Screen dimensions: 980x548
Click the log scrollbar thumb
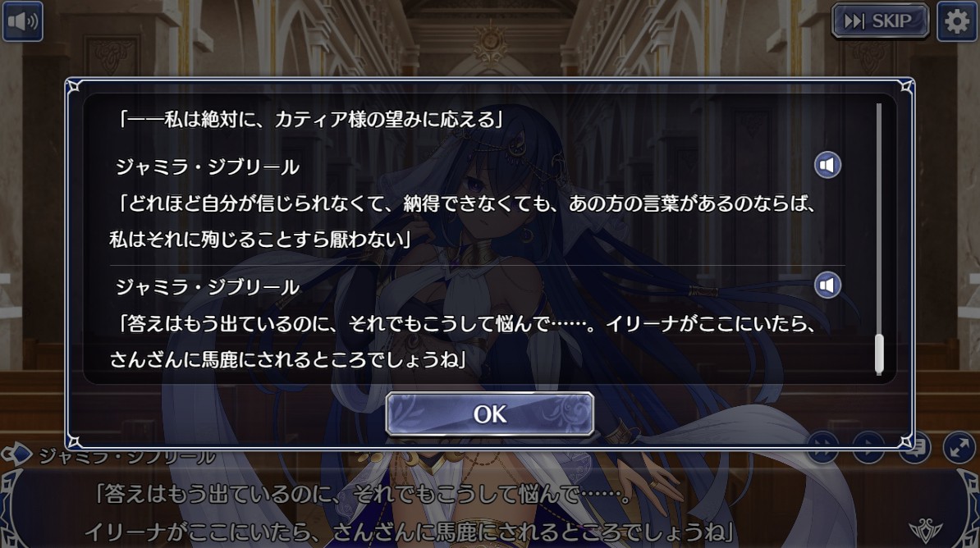[879, 354]
